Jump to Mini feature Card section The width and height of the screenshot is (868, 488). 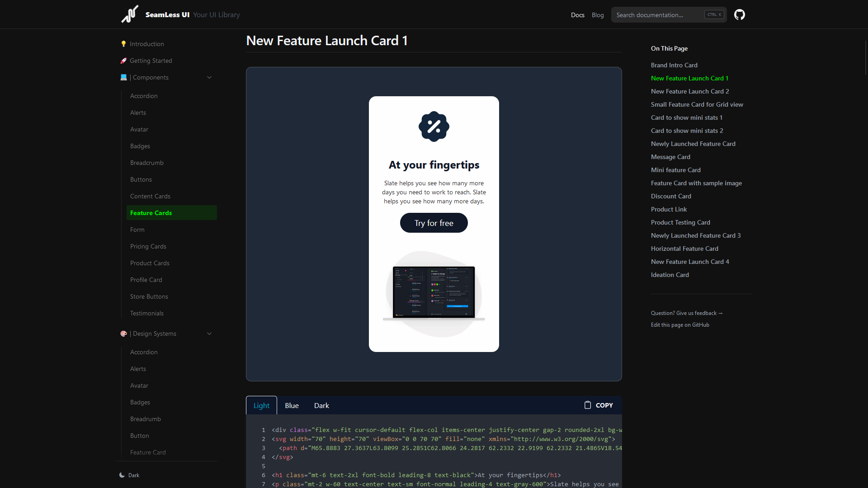pyautogui.click(x=676, y=170)
